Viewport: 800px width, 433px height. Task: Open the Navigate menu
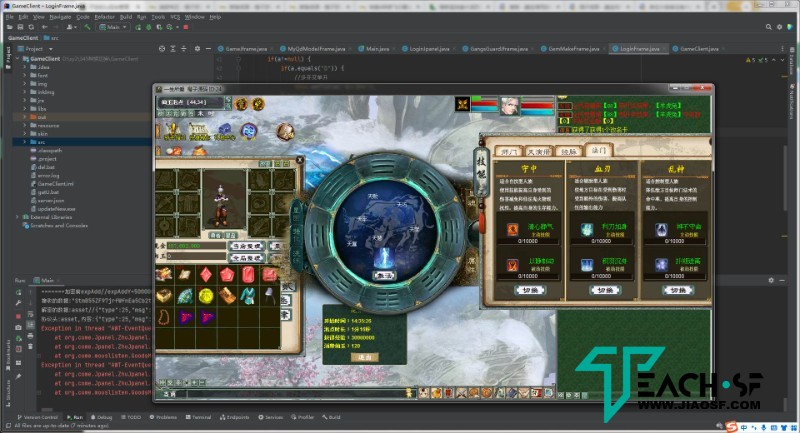click(60, 17)
